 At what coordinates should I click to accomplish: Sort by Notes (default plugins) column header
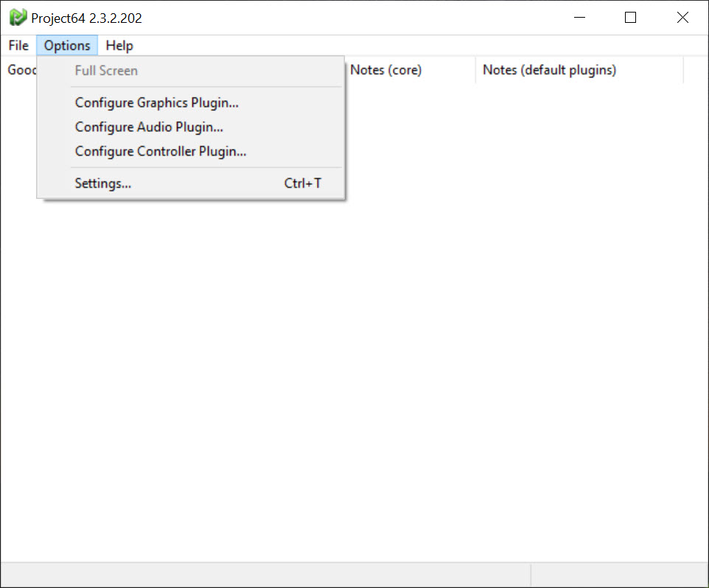coord(579,70)
